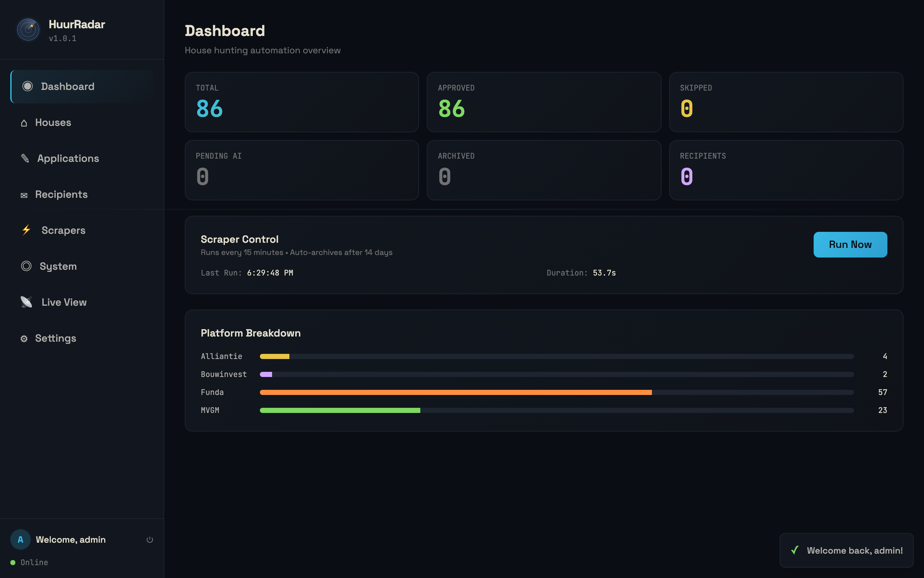Run the scraper with Run Now
The height and width of the screenshot is (578, 924).
(x=850, y=245)
